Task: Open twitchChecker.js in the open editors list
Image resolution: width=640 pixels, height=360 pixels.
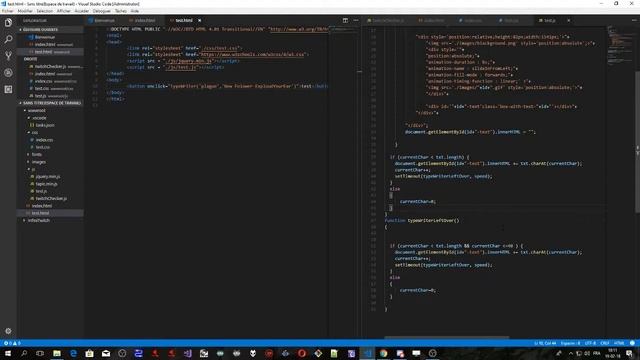Action: tap(51, 67)
